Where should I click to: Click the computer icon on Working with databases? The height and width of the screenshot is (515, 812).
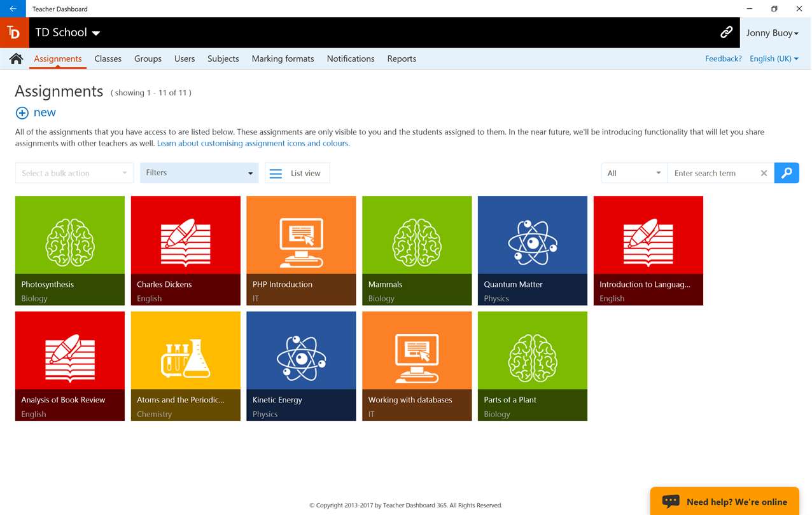point(417,358)
